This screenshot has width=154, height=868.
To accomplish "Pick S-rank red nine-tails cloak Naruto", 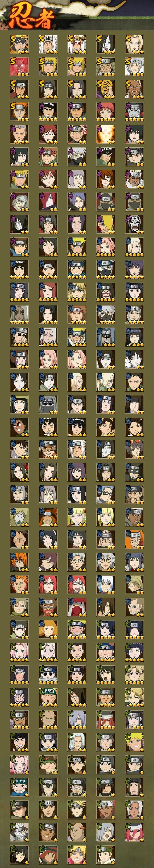I will [19, 67].
